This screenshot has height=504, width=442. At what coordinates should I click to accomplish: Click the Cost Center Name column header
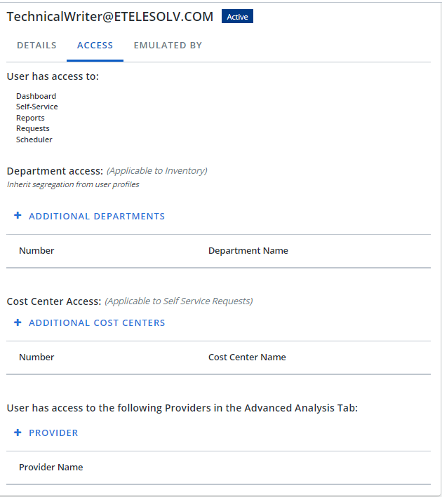tap(247, 357)
